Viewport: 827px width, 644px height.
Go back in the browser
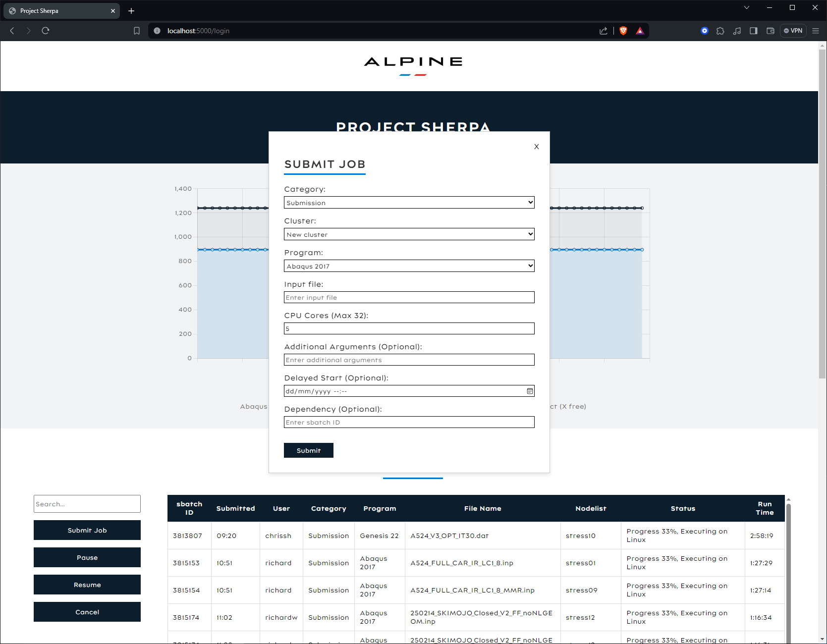click(x=12, y=31)
